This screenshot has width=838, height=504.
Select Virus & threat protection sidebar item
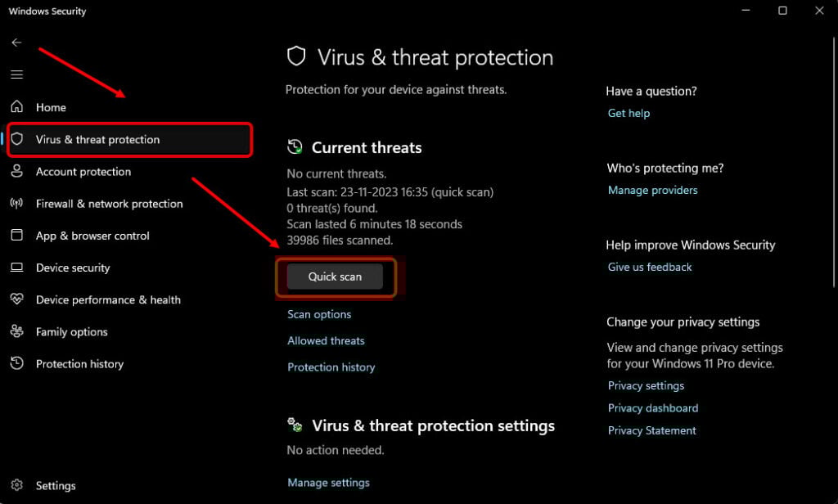129,139
